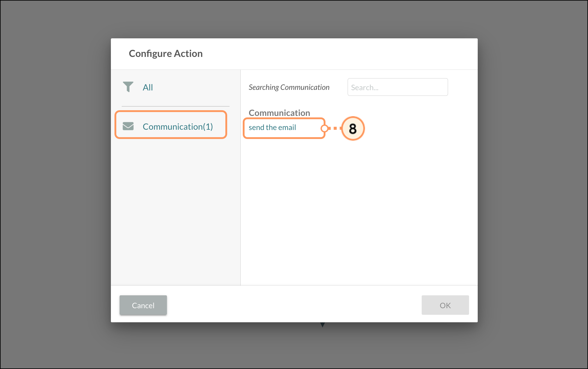Click the Communication section heading
Image resolution: width=588 pixels, height=369 pixels.
point(279,113)
